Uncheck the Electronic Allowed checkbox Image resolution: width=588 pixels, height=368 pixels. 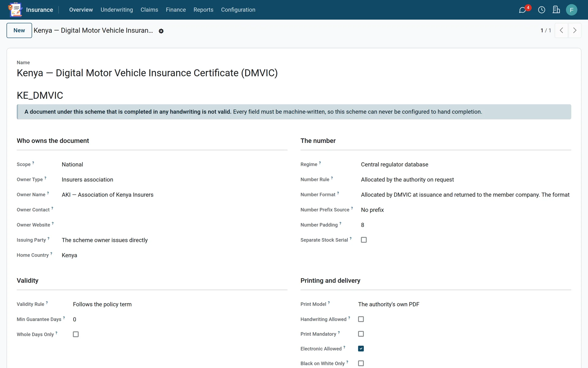pyautogui.click(x=361, y=349)
